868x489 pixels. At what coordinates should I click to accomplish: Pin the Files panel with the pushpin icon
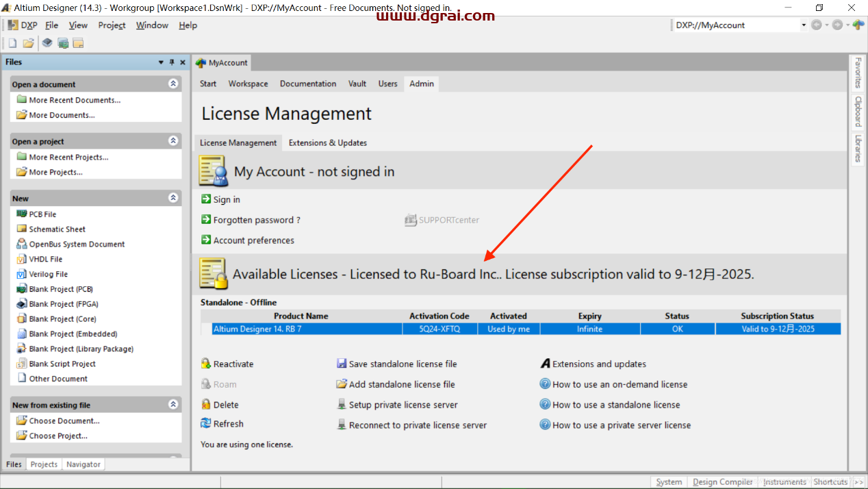[x=172, y=62]
